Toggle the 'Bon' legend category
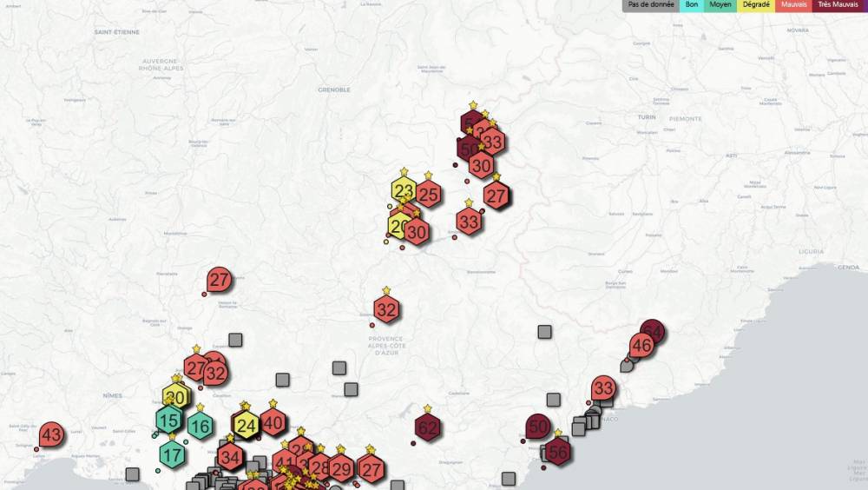Screen dimensions: 868x490 pyautogui.click(x=691, y=5)
